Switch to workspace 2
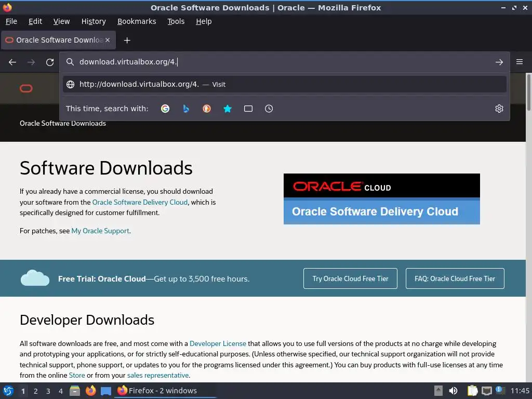Viewport: 532px width, 399px height. click(36, 391)
